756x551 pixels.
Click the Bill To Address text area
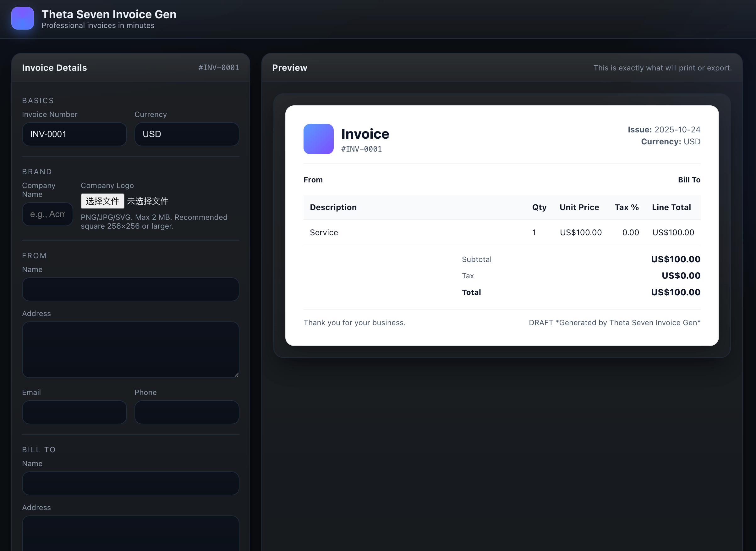click(130, 533)
